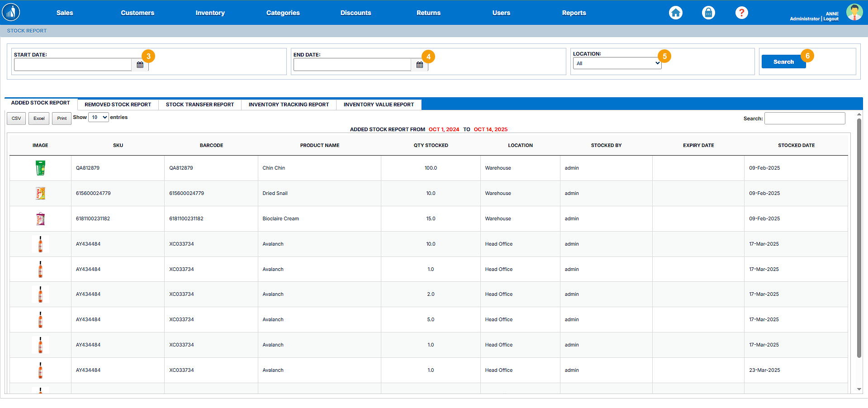Click the app logo in top-left corner
Screen dimensions: 868x408
coord(11,12)
